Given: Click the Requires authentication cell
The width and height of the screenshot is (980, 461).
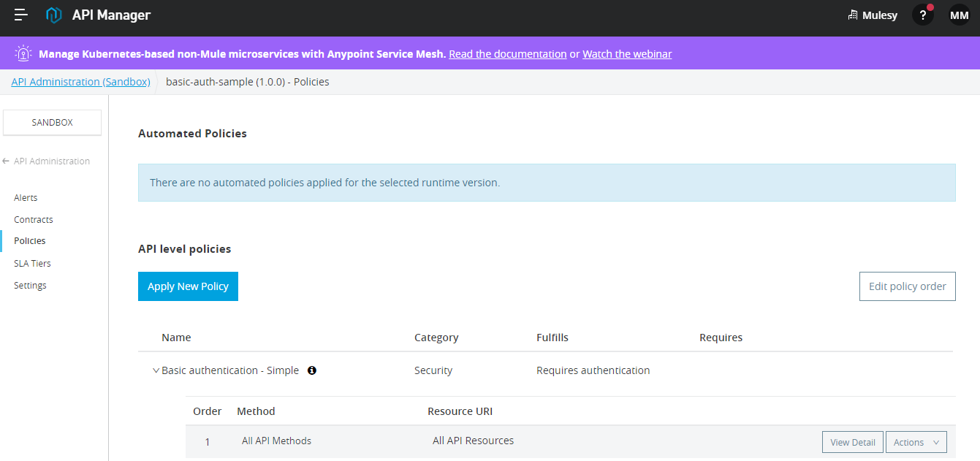Looking at the screenshot, I should click(x=593, y=370).
